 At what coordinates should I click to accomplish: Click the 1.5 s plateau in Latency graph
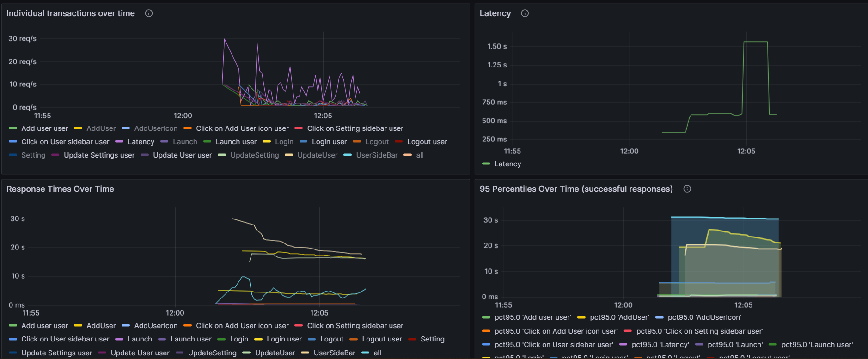tap(755, 42)
